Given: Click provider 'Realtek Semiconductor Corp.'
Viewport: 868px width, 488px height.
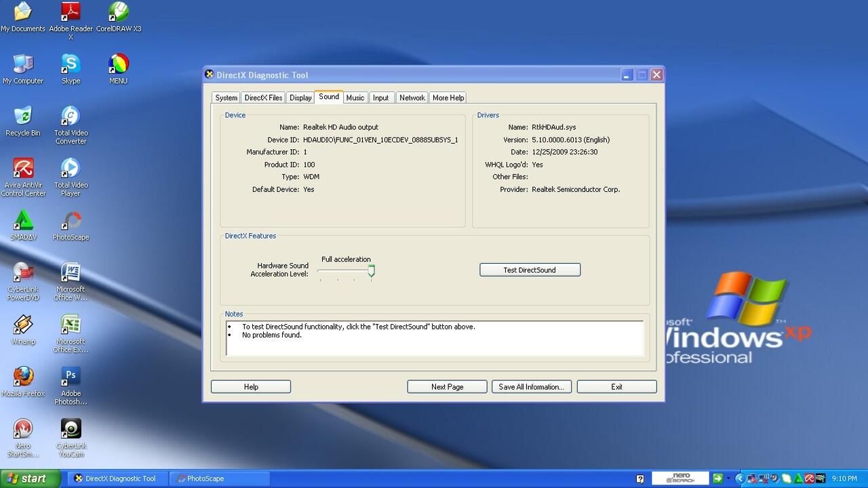Looking at the screenshot, I should point(576,189).
